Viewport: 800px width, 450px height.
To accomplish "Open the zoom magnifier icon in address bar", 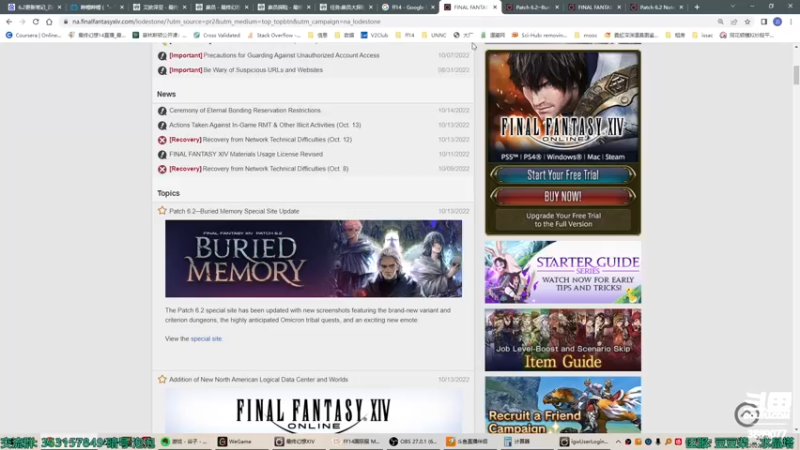I will pyautogui.click(x=720, y=22).
